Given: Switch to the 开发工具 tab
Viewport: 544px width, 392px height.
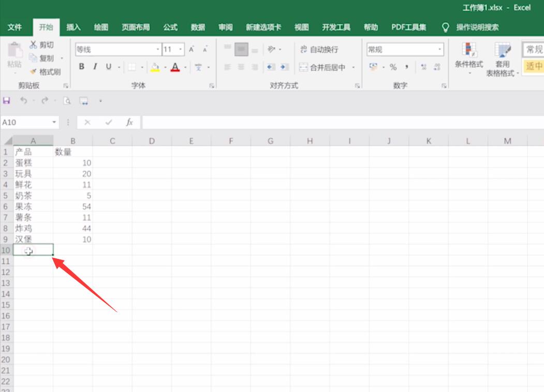Looking at the screenshot, I should (x=336, y=27).
